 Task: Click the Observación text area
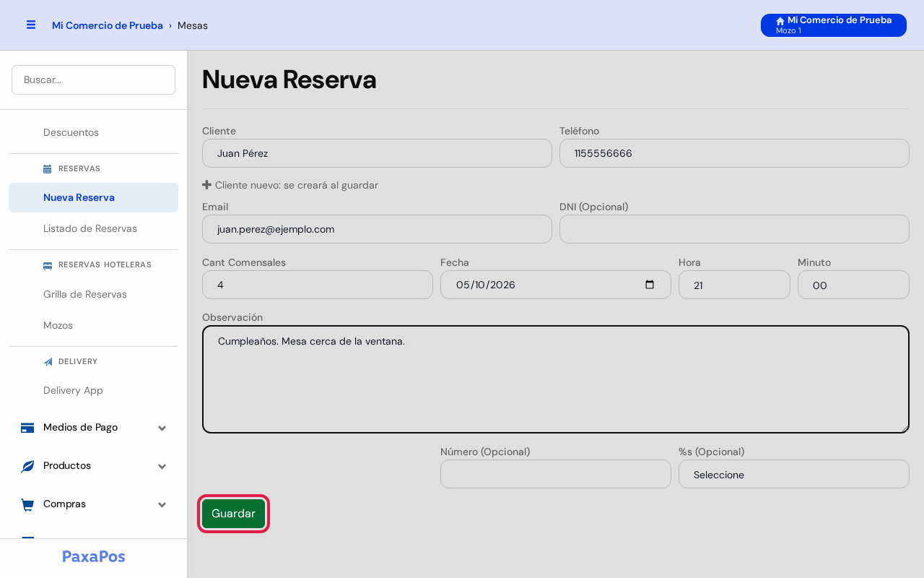tap(556, 379)
